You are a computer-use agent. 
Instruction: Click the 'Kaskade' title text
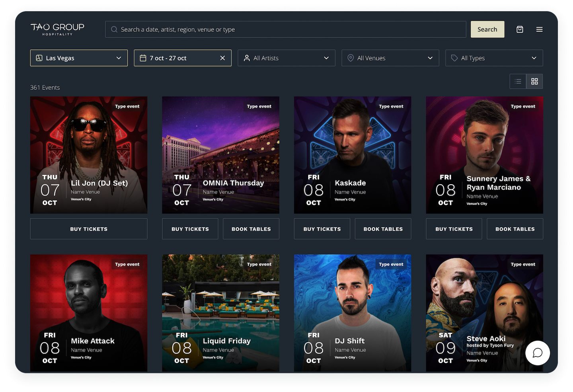(x=350, y=183)
